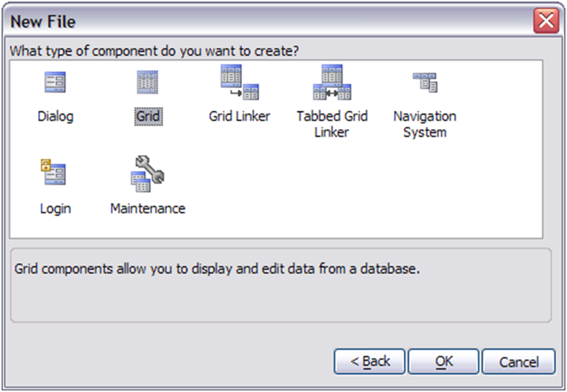Select the Dialog component icon
Screen dimensions: 567x392
coord(55,82)
